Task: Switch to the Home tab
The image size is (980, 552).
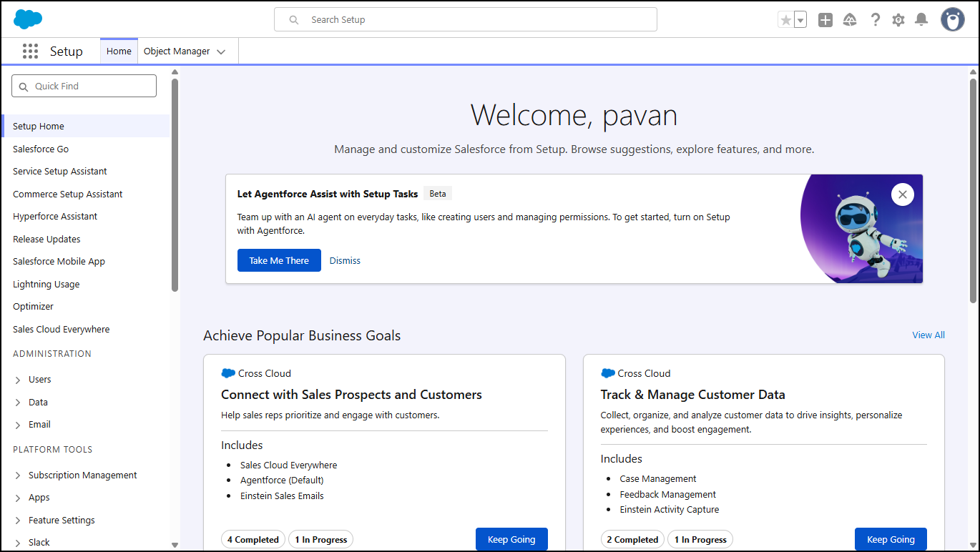Action: (119, 51)
